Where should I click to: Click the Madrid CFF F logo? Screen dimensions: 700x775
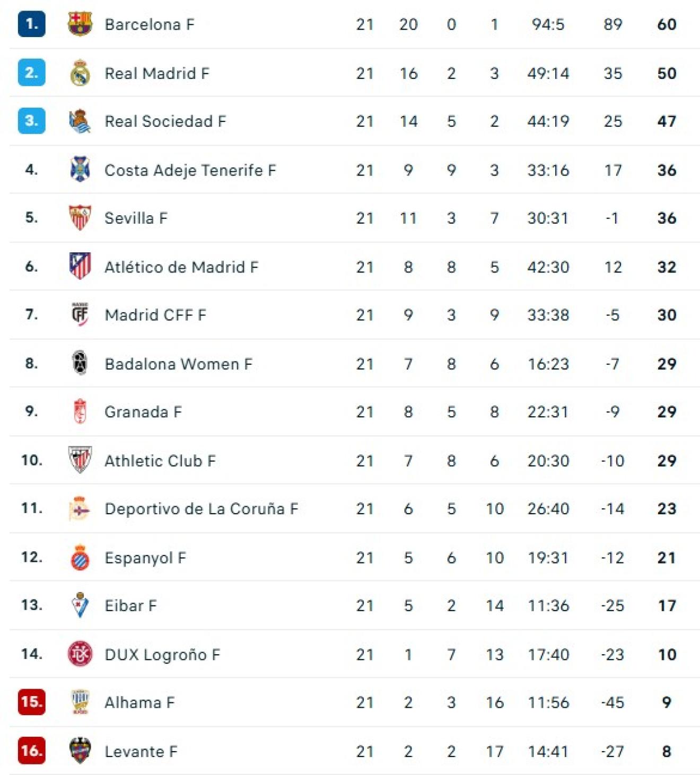click(80, 315)
